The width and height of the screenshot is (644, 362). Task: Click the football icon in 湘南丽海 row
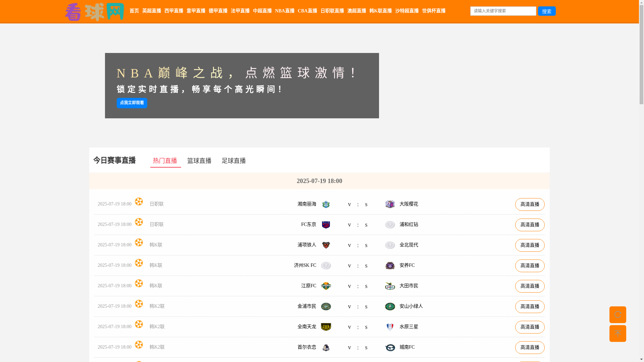click(x=139, y=201)
